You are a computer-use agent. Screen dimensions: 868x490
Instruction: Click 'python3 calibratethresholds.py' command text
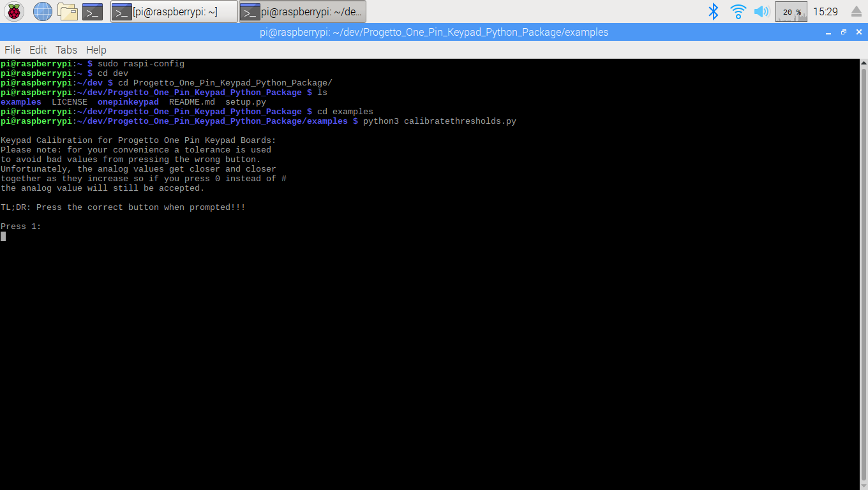coord(440,121)
